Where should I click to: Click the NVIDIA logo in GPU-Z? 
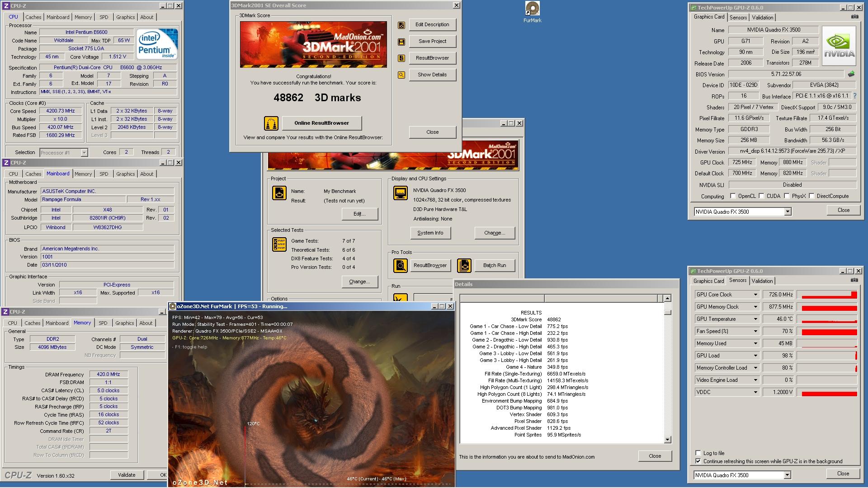839,47
